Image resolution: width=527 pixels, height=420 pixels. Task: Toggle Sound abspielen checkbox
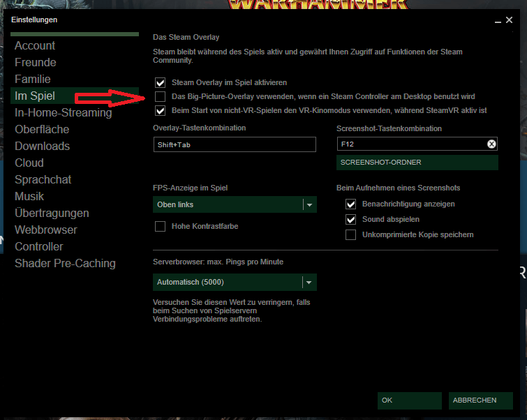[x=351, y=219]
